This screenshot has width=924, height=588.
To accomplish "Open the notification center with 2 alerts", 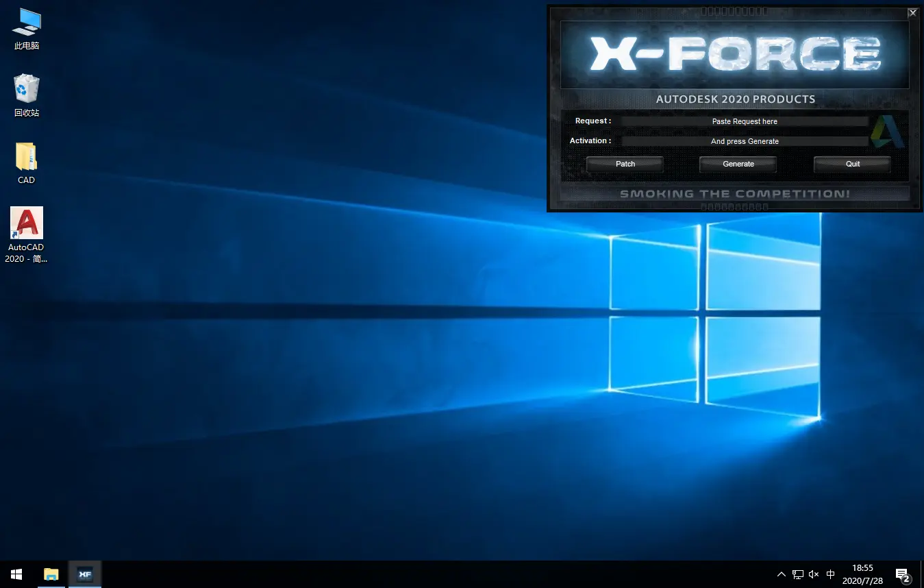I will pos(903,574).
